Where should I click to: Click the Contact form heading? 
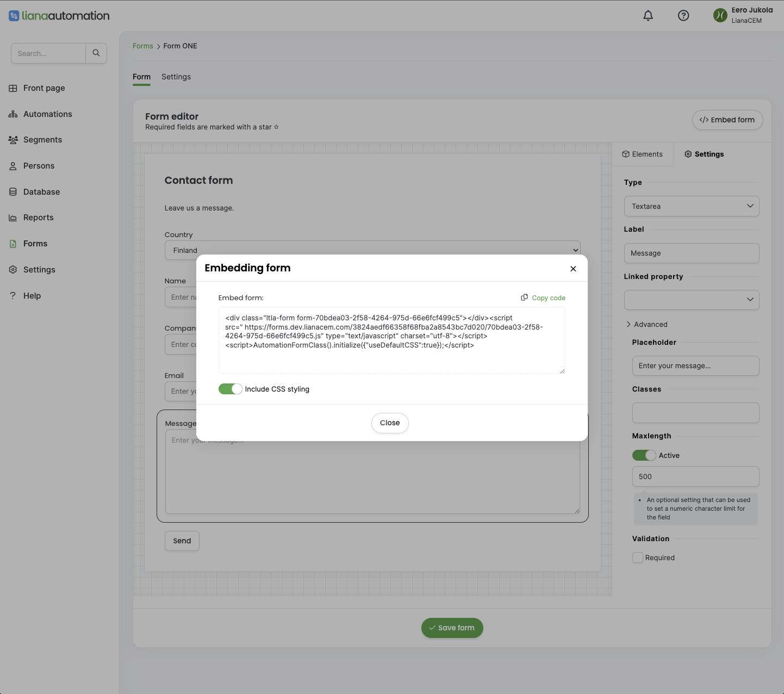[198, 181]
